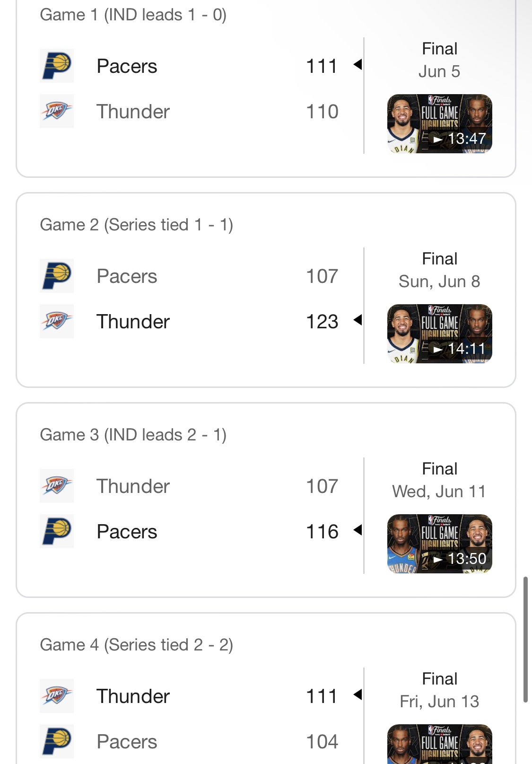Click the Thunder logo in Game 2

[x=57, y=321]
